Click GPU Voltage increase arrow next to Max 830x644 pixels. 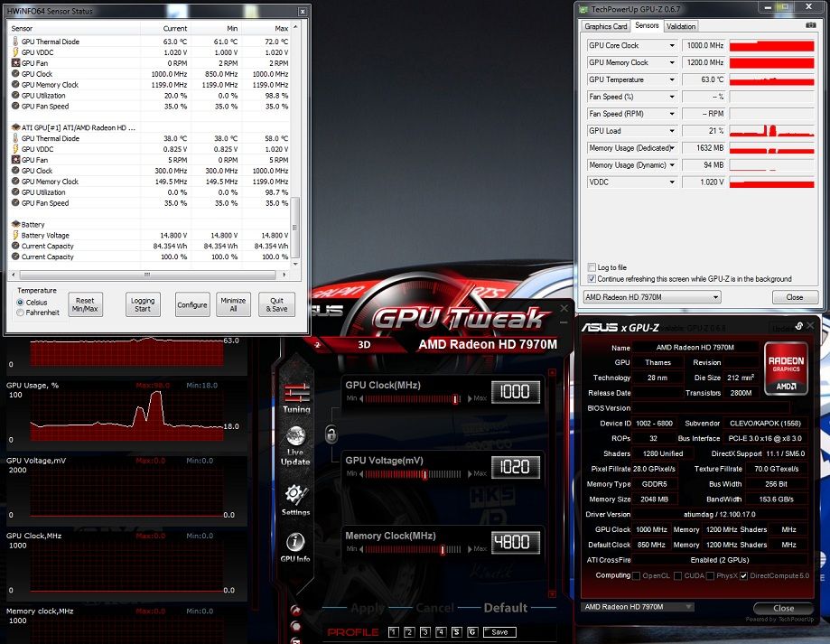click(470, 474)
